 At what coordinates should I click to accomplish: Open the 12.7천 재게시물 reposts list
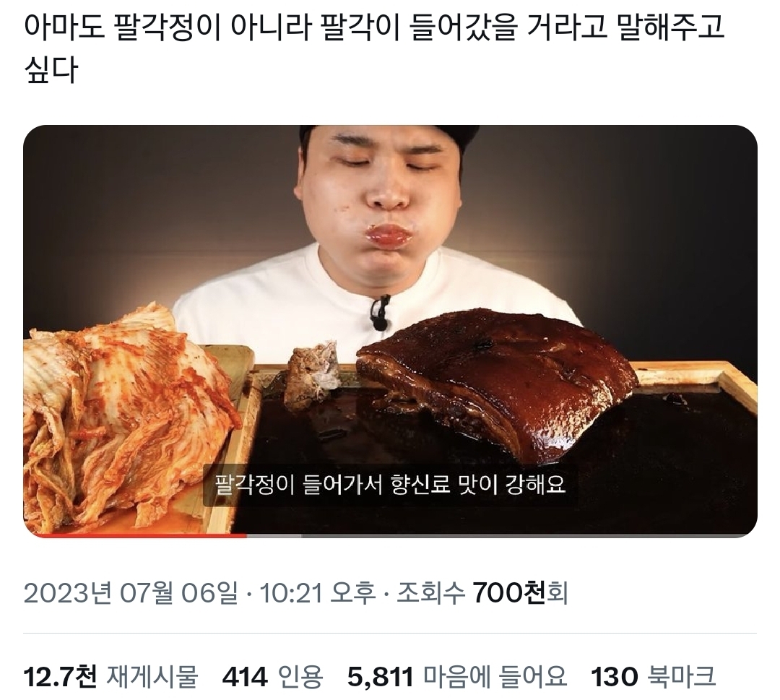coord(111,677)
